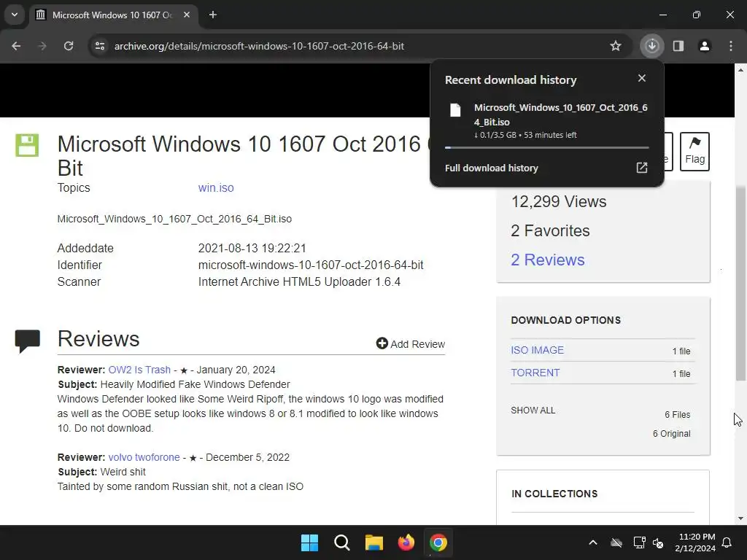Open the clock showing 11:20 PM
Viewport: 747px width, 560px height.
point(695,542)
